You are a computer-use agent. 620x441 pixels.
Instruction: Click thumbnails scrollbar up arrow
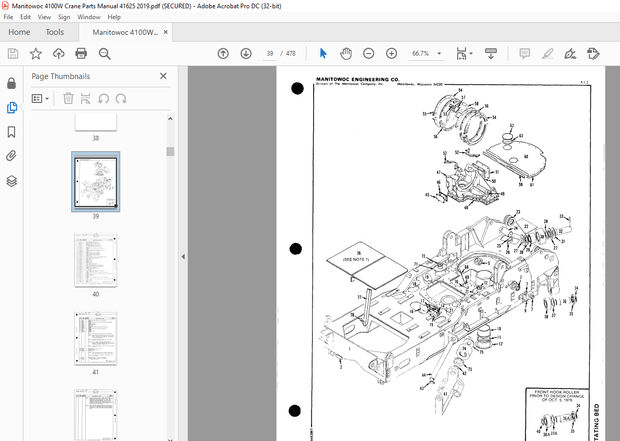coord(170,118)
